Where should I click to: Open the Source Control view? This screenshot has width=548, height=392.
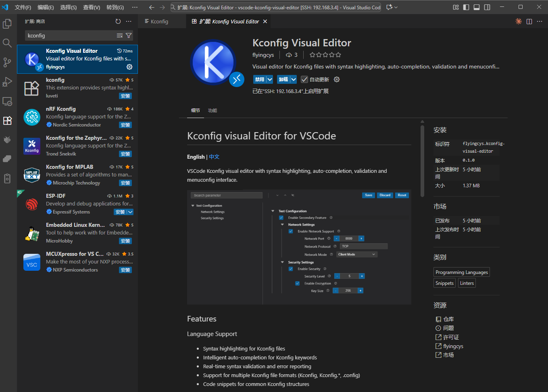(7, 62)
